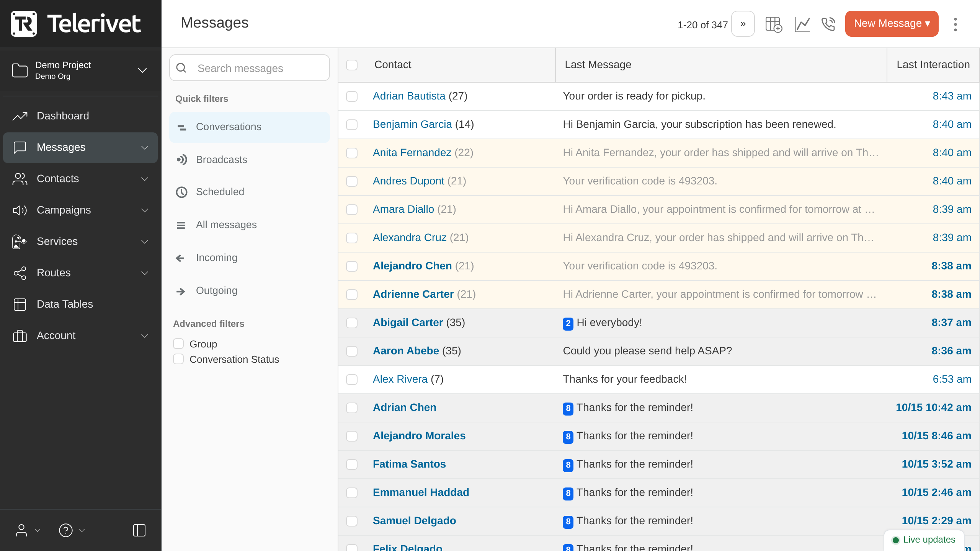Click the Conversations filter icon

(182, 127)
